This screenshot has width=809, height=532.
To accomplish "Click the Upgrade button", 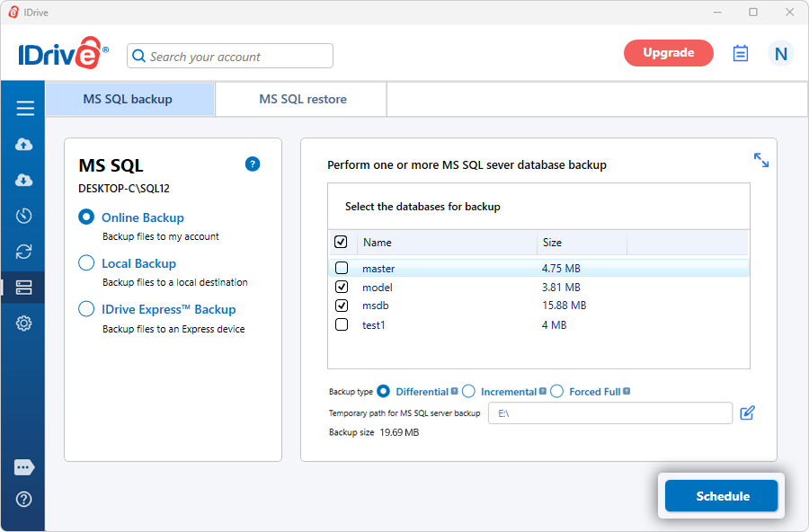I will [x=668, y=53].
